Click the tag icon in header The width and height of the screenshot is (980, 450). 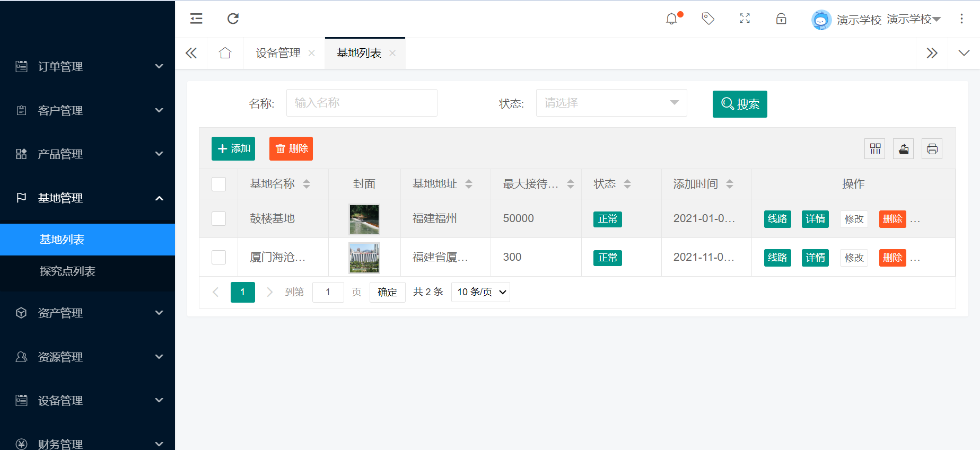click(708, 19)
